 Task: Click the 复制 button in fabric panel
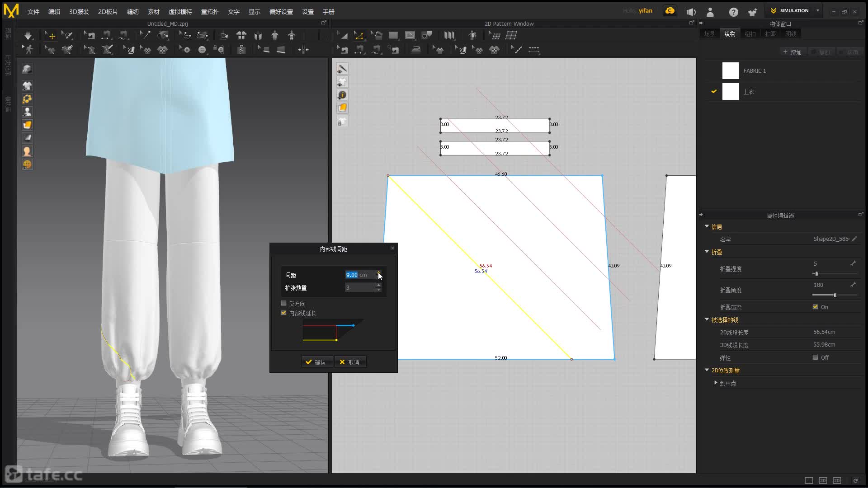pyautogui.click(x=821, y=52)
